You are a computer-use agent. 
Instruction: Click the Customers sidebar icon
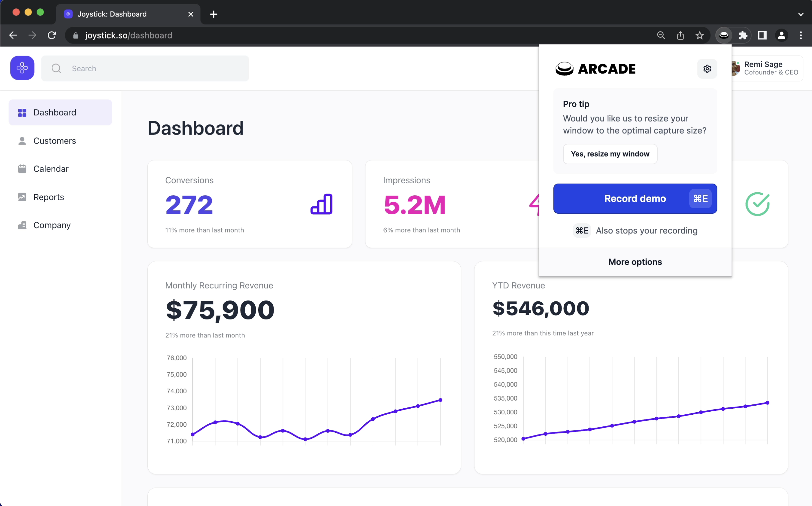(x=22, y=141)
